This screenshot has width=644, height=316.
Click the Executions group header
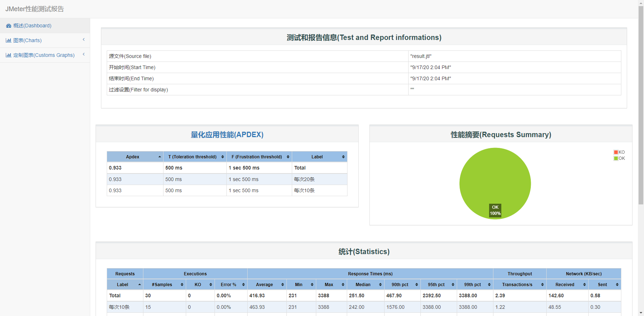[x=195, y=274]
